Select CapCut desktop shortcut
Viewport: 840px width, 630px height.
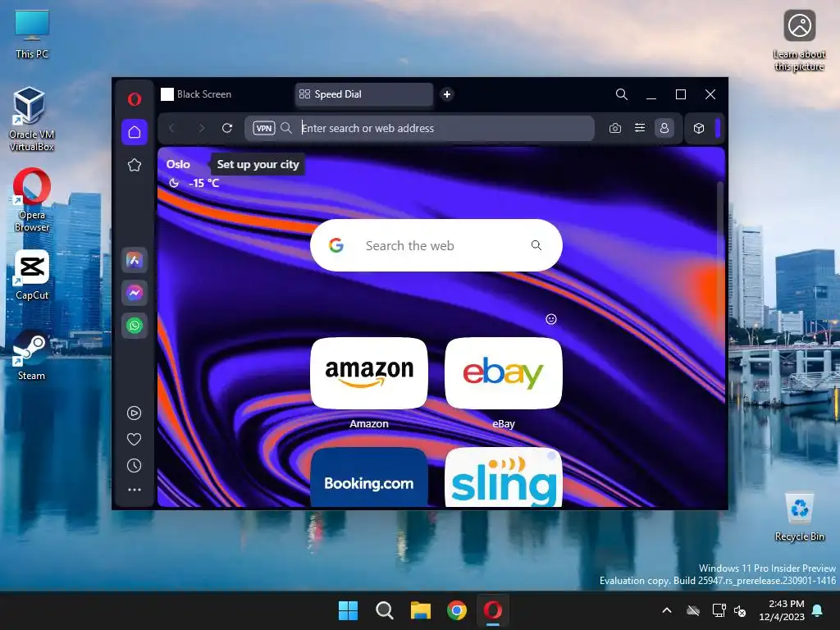32,275
